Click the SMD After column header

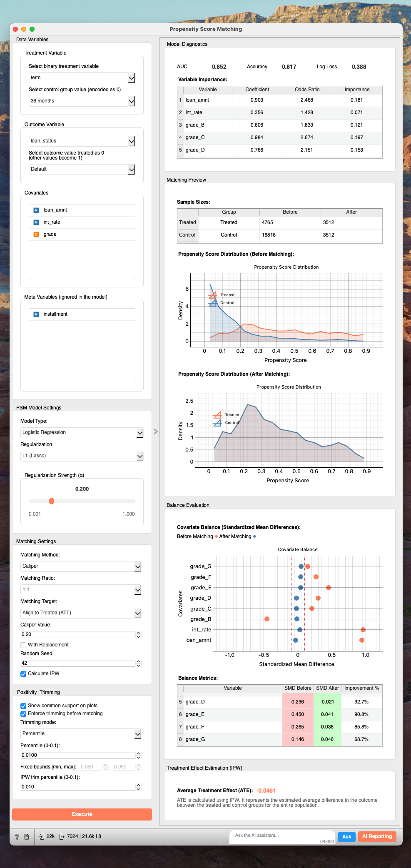tap(327, 688)
